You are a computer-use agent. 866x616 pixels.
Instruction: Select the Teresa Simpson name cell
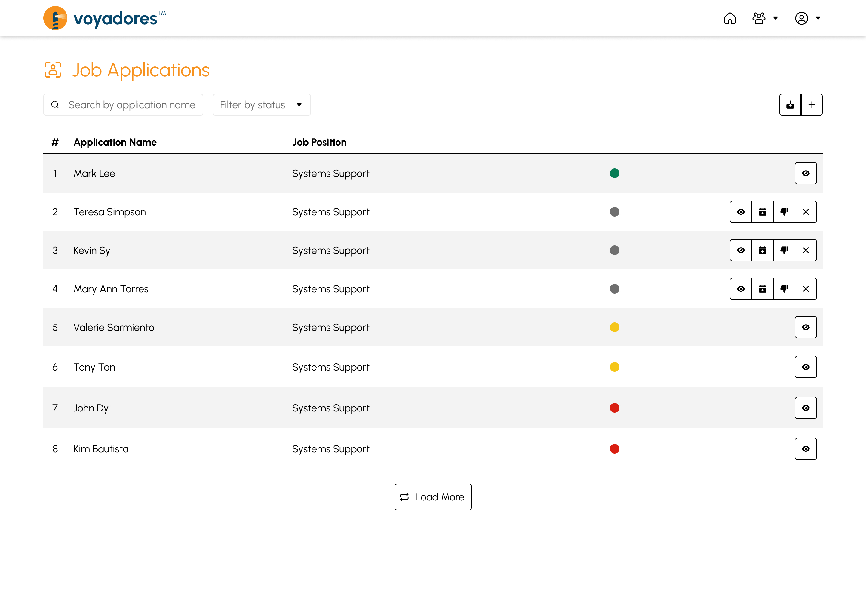[109, 212]
